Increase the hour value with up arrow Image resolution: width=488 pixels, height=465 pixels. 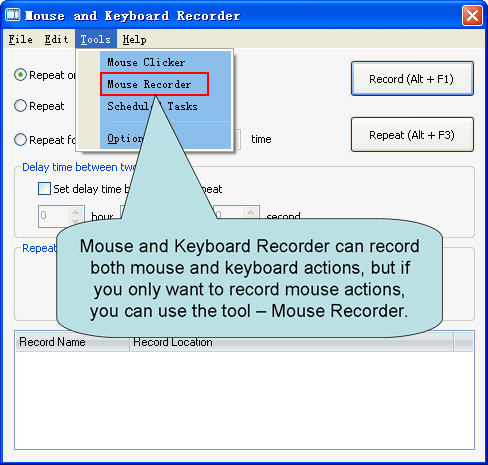(76, 212)
